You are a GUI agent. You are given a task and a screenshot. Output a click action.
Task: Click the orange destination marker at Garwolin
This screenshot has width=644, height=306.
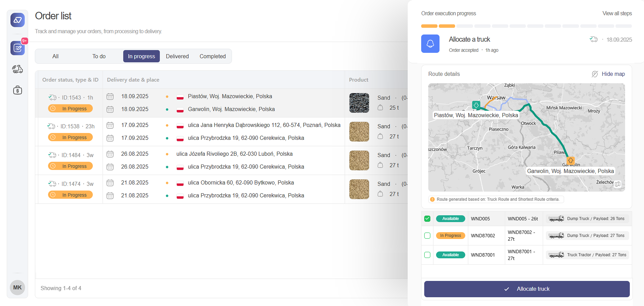click(x=571, y=160)
